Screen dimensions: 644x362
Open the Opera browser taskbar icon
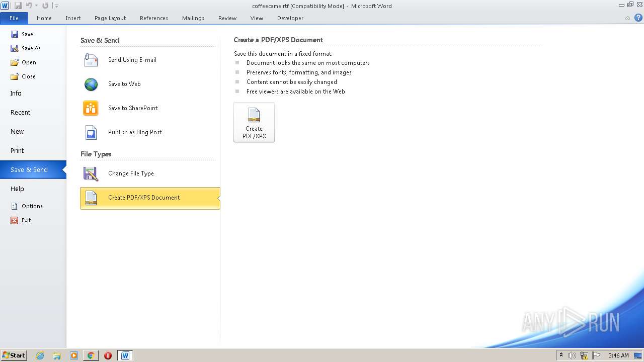(x=108, y=355)
